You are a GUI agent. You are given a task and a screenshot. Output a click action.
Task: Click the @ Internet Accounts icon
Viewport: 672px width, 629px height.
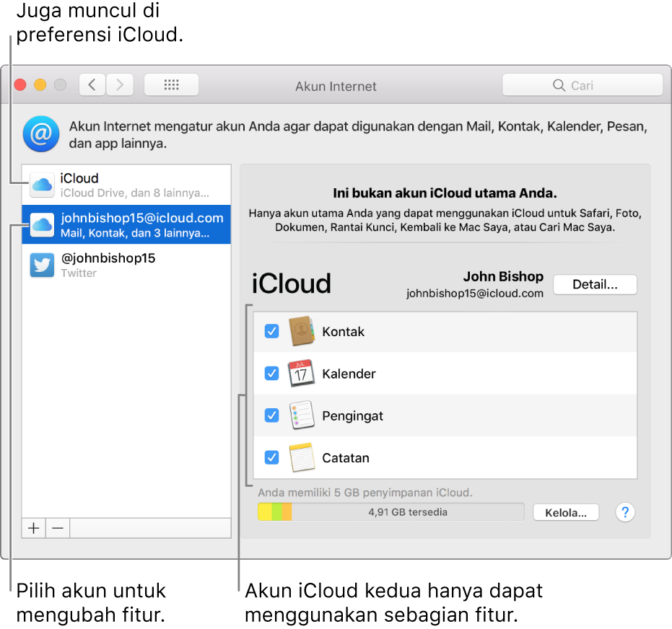tap(41, 134)
